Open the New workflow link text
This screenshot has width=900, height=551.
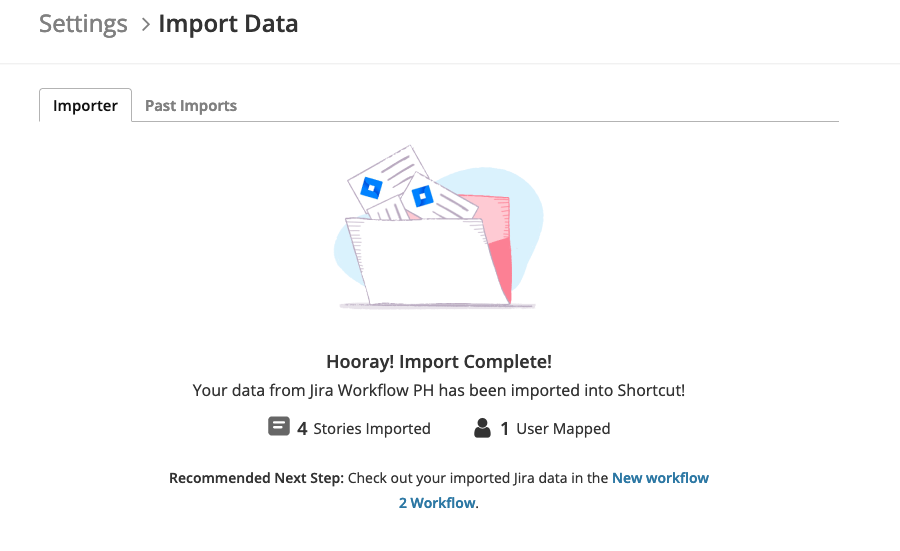tap(660, 478)
